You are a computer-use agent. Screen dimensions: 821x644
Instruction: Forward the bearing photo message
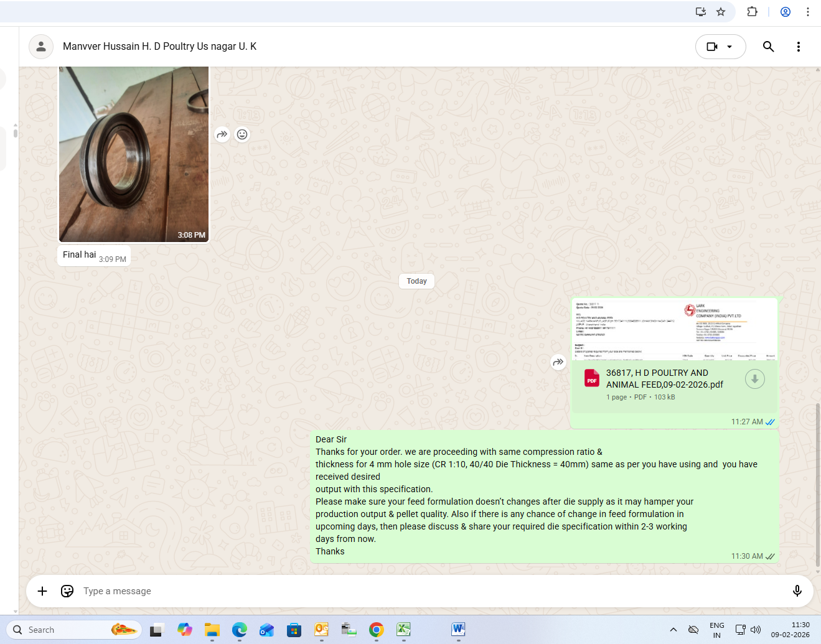tap(222, 134)
